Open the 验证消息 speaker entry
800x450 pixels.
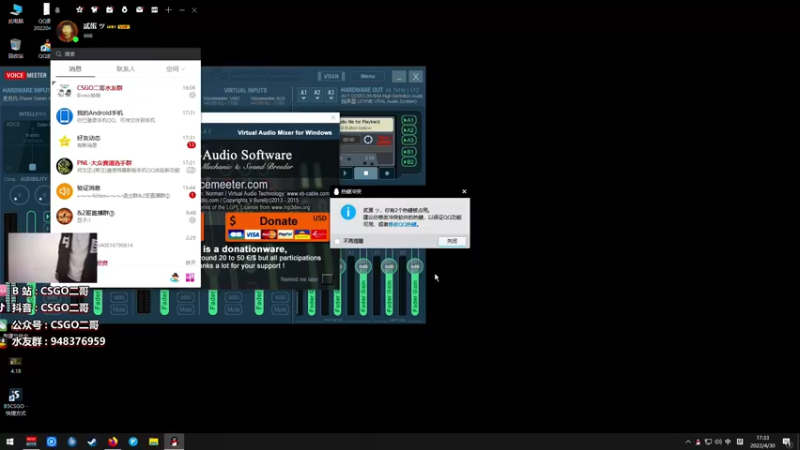pyautogui.click(x=126, y=191)
